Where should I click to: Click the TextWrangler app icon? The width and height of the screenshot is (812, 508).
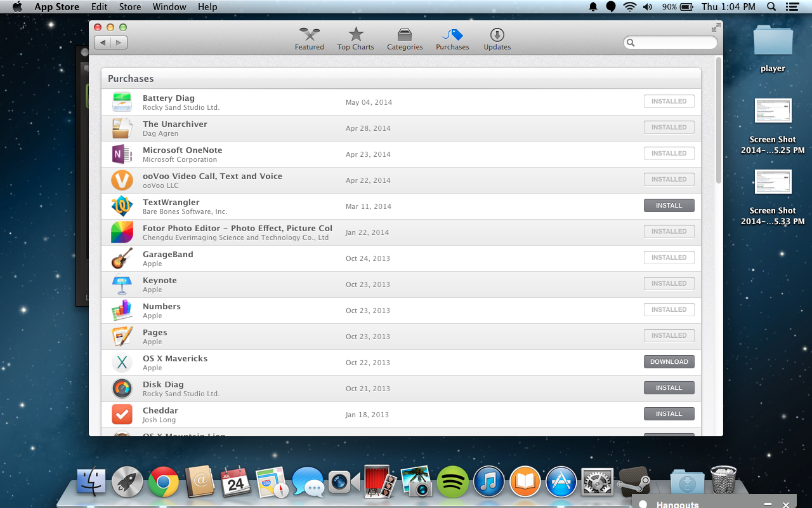point(122,206)
